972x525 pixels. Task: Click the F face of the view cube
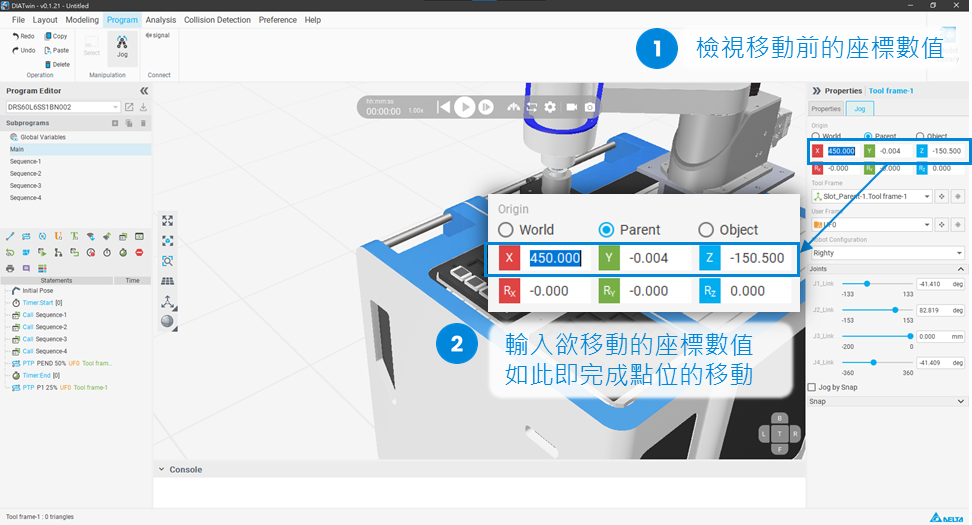coord(779,449)
